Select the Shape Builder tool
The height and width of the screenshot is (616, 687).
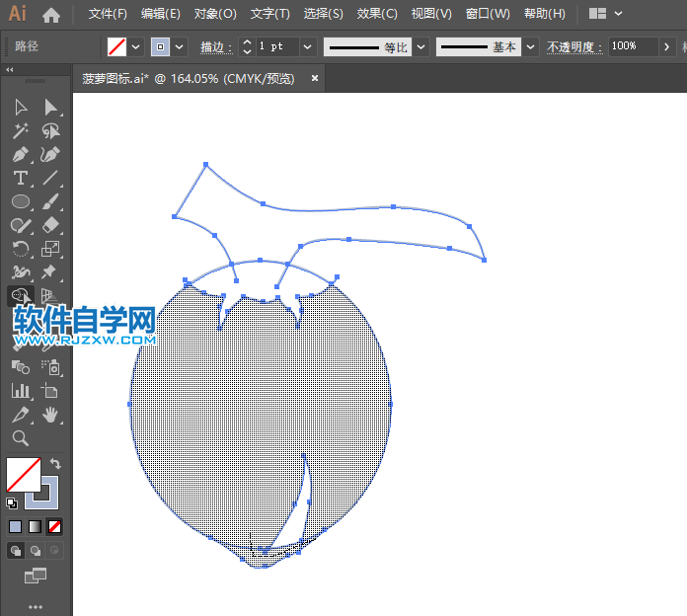21,296
